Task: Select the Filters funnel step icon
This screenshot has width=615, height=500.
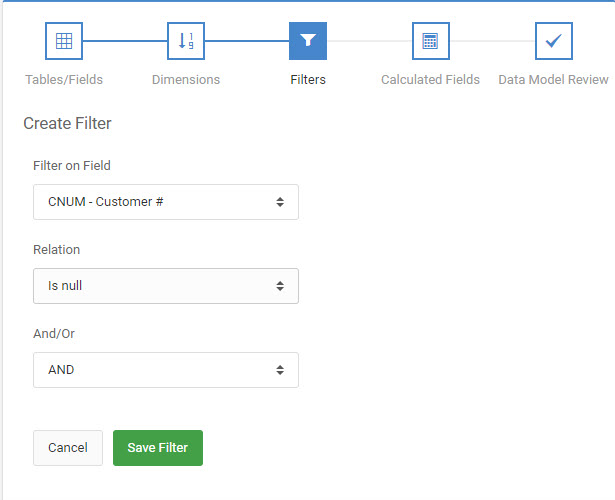Action: [308, 41]
